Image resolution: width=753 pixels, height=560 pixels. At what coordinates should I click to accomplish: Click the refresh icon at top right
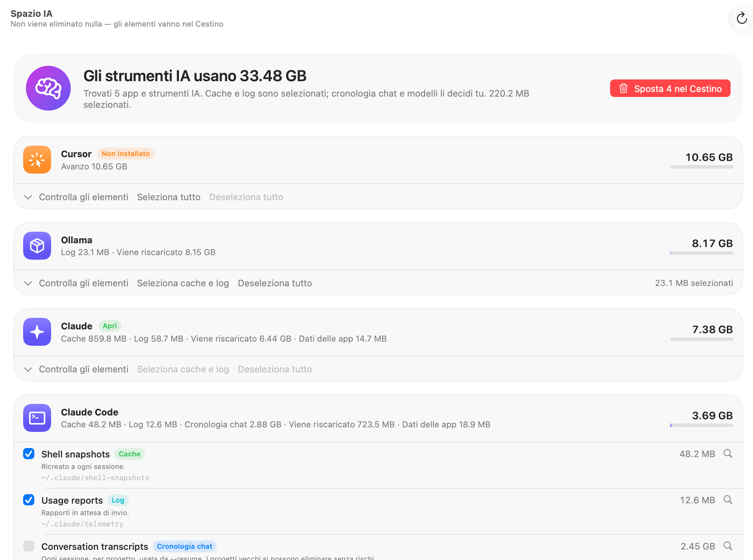[741, 18]
